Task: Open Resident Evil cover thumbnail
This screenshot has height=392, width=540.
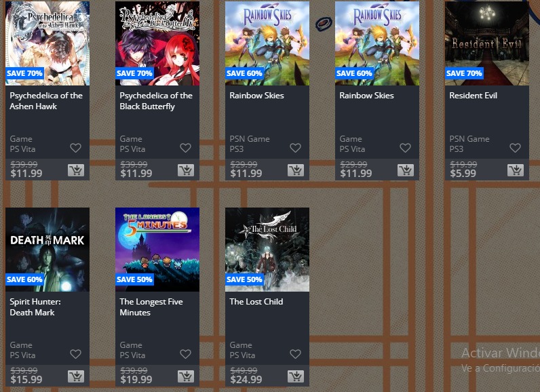Action: point(487,43)
